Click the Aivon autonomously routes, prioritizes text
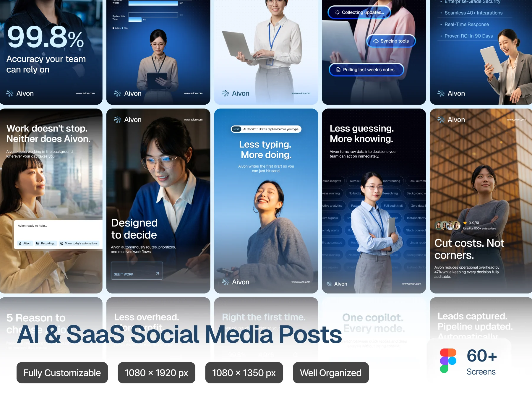 point(143,249)
